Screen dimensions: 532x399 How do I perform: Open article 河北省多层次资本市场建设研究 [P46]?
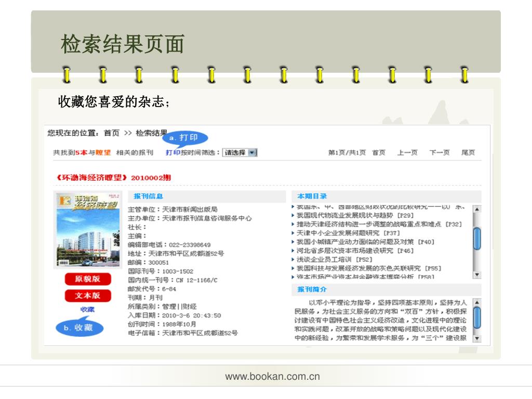(x=355, y=251)
